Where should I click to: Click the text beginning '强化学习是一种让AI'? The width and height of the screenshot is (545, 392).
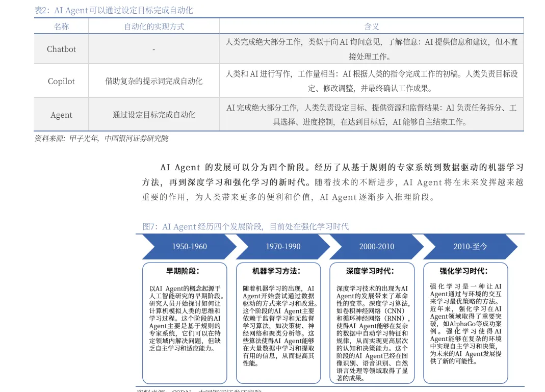click(466, 324)
